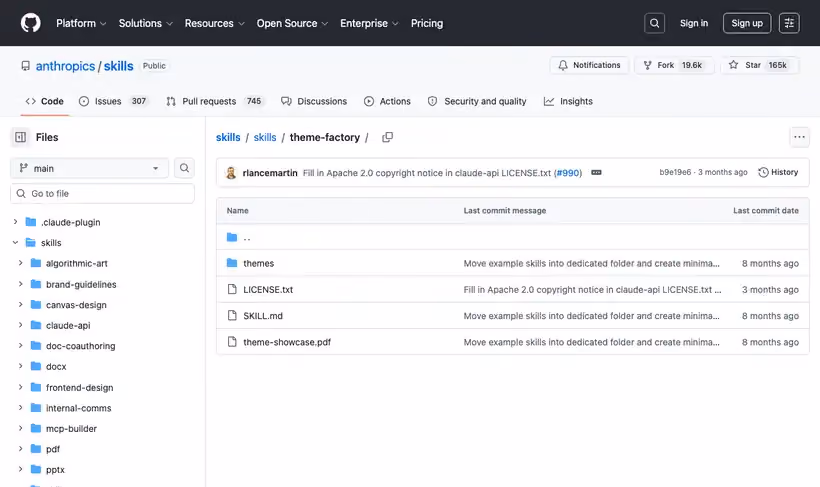The height and width of the screenshot is (487, 820).
Task: Switch to the Issues tab
Action: 114,101
